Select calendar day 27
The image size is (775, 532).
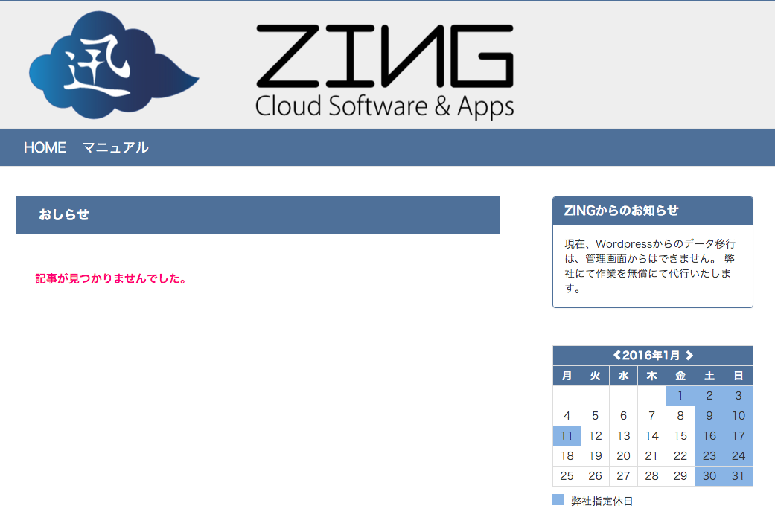point(623,476)
